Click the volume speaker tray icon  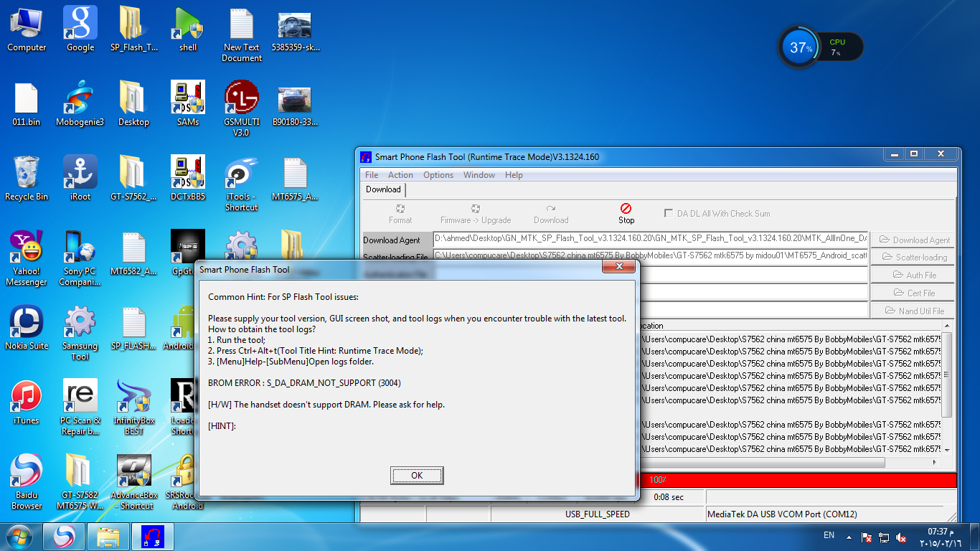901,537
